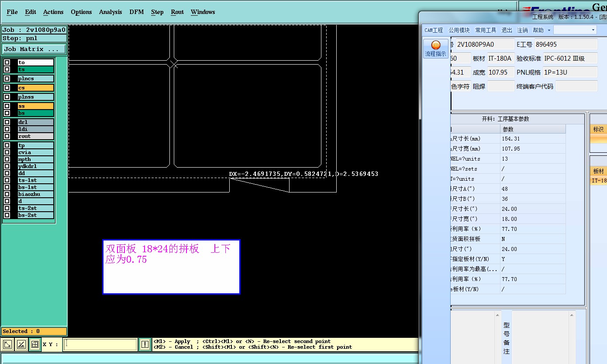Screen dimensions: 607x364
Task: Open the 帮助 menu
Action: click(x=538, y=30)
